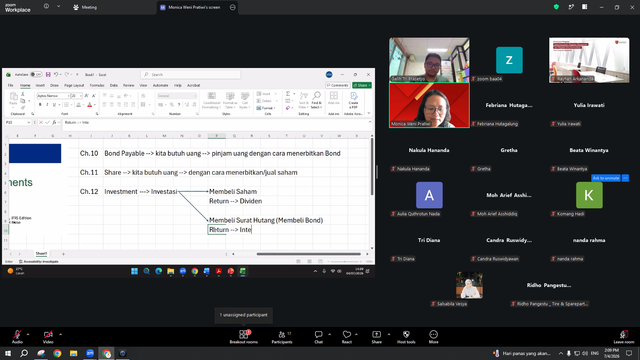
Task: Toggle Bold formatting in Excel
Action: tap(40, 105)
